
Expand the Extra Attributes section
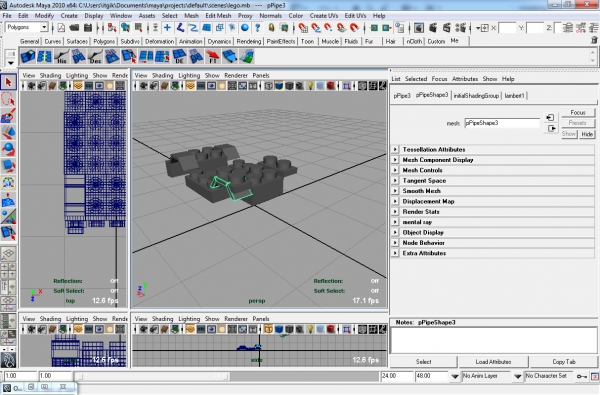pos(395,253)
